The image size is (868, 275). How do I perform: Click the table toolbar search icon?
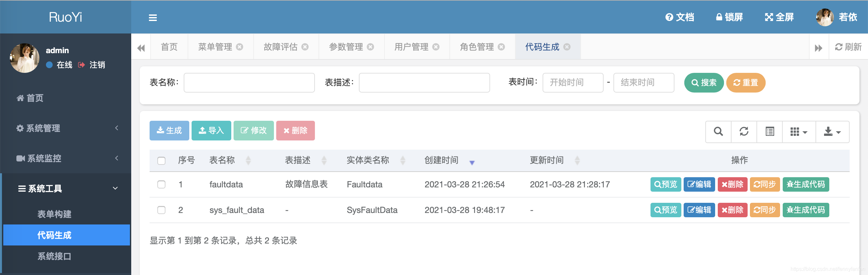[x=718, y=132]
